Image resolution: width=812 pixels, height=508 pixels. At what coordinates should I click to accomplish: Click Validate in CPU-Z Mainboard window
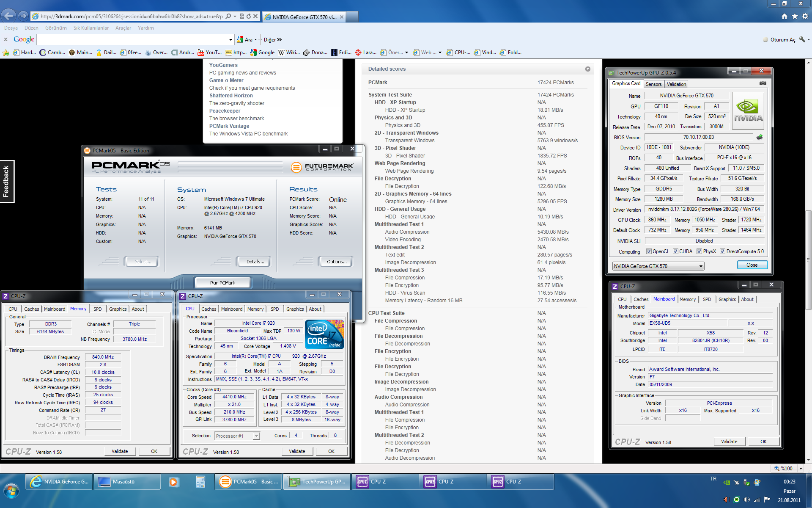(729, 442)
